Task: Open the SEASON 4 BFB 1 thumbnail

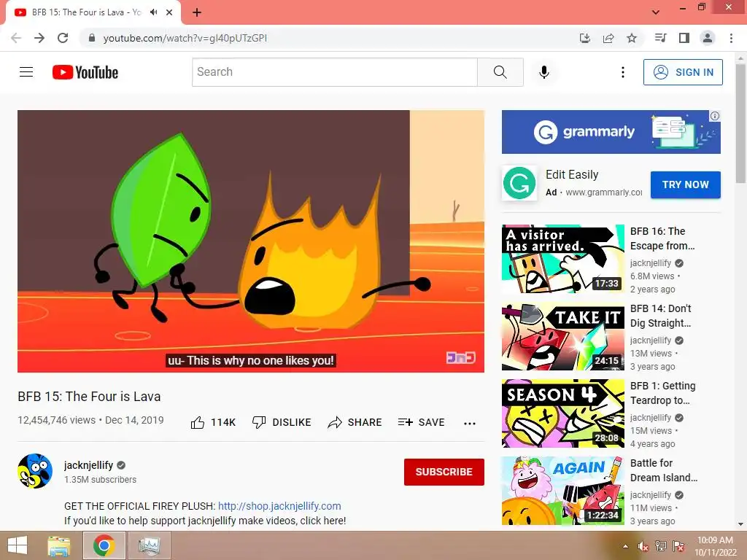Action: pyautogui.click(x=562, y=413)
